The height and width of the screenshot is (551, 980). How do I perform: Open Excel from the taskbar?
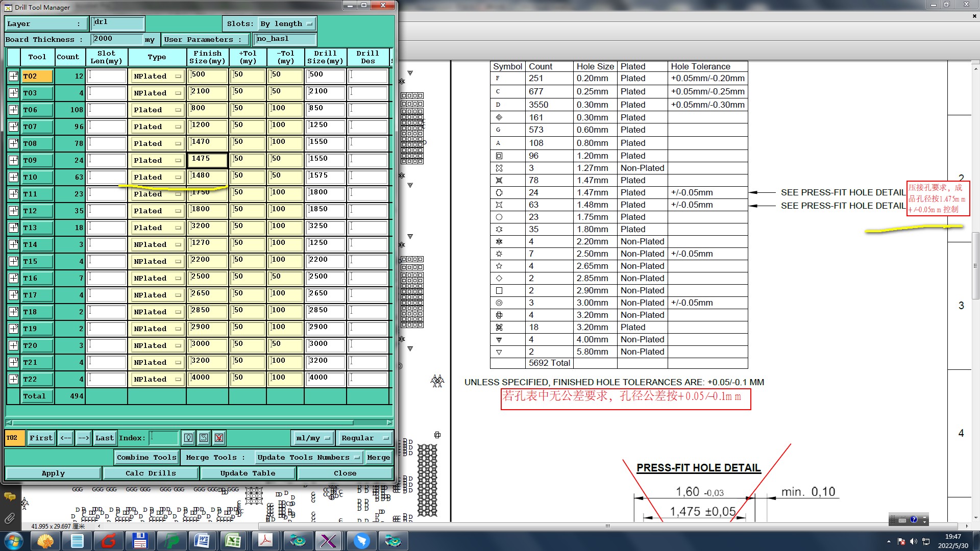click(234, 540)
